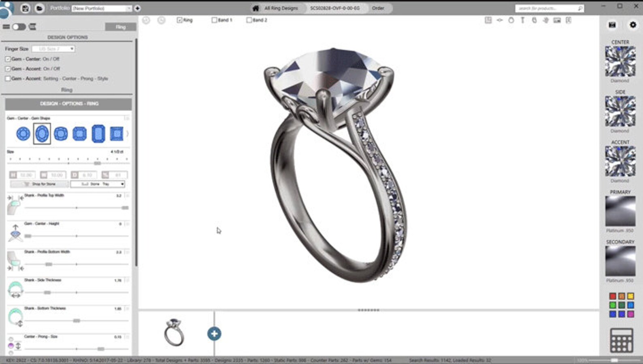The height and width of the screenshot is (364, 643).
Task: Click the Ring tab button in left panel
Action: tap(121, 27)
